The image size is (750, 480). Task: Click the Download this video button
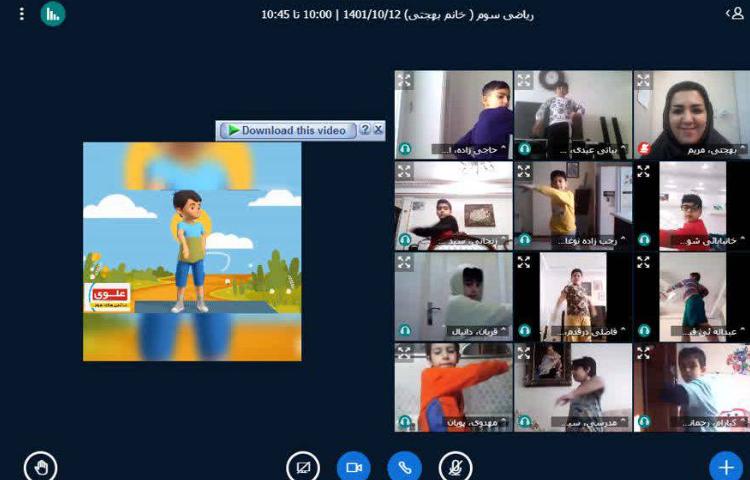coord(287,130)
